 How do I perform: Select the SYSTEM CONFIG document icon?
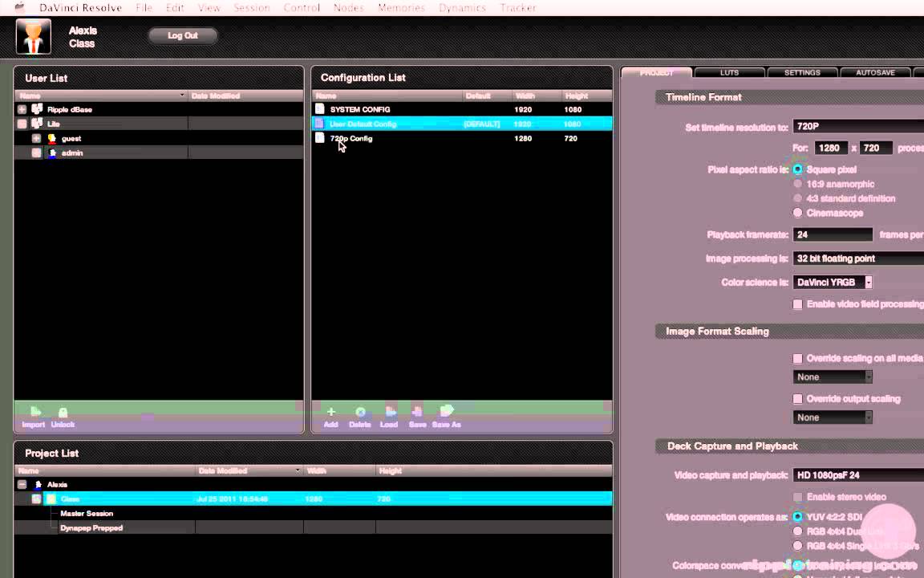[319, 109]
